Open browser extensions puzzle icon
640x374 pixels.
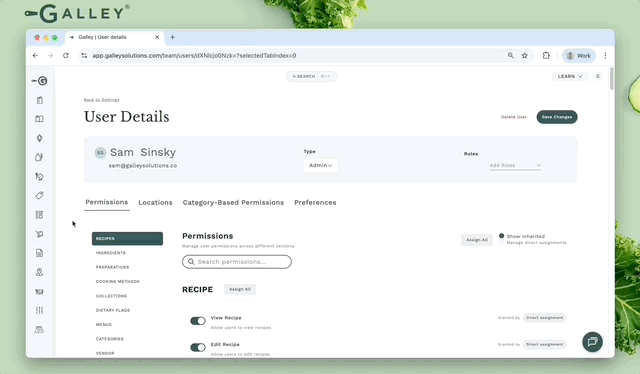(x=546, y=56)
